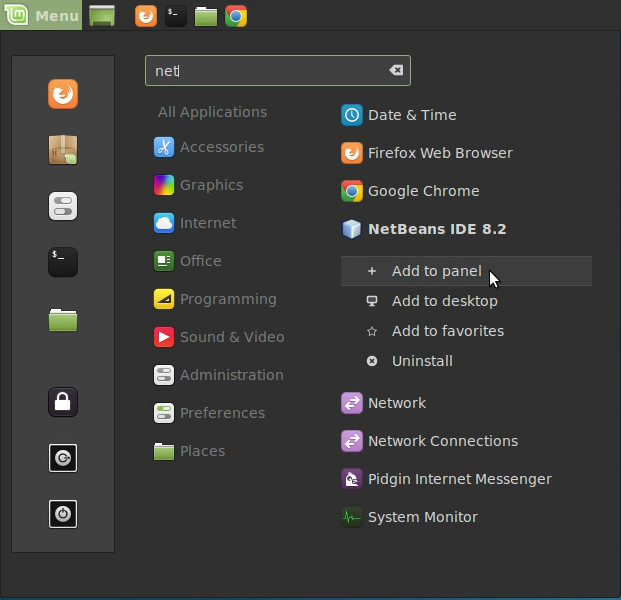Clear the search box text
This screenshot has height=600, width=621.
396,70
